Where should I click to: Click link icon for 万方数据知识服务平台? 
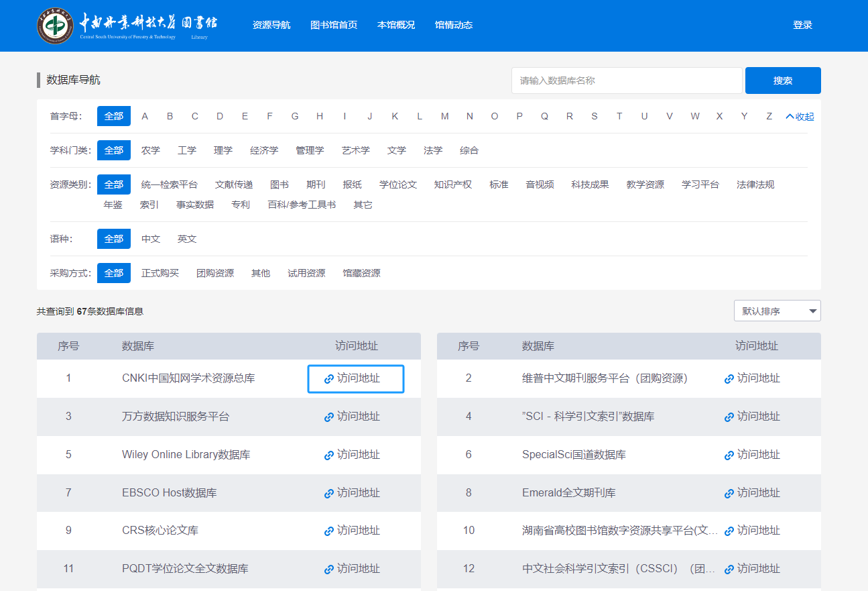[x=328, y=417]
